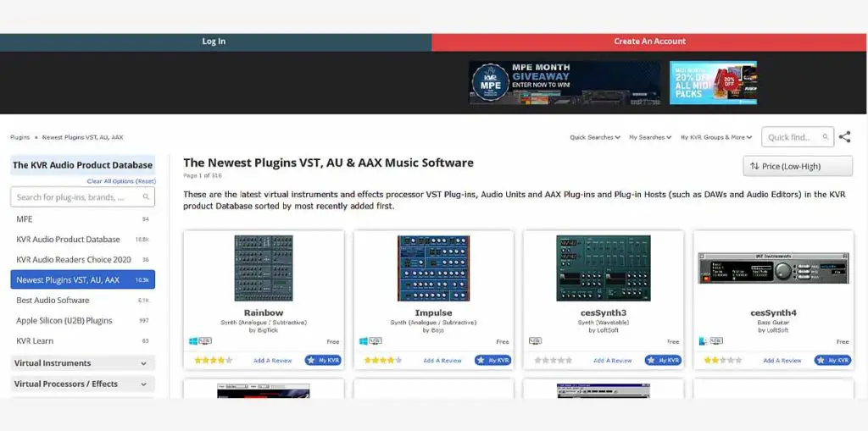Open the Quick Searches dropdown
Viewport: 868px width, 431px height.
point(595,137)
